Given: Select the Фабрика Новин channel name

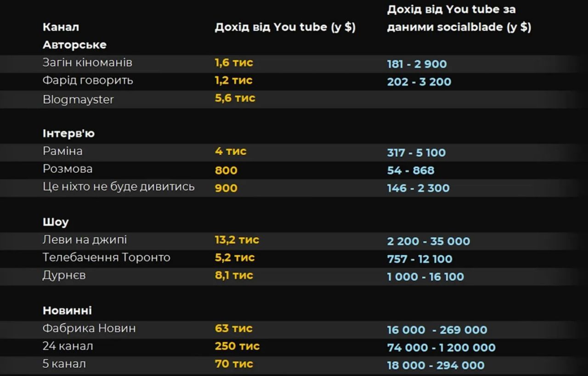Looking at the screenshot, I should [89, 329].
